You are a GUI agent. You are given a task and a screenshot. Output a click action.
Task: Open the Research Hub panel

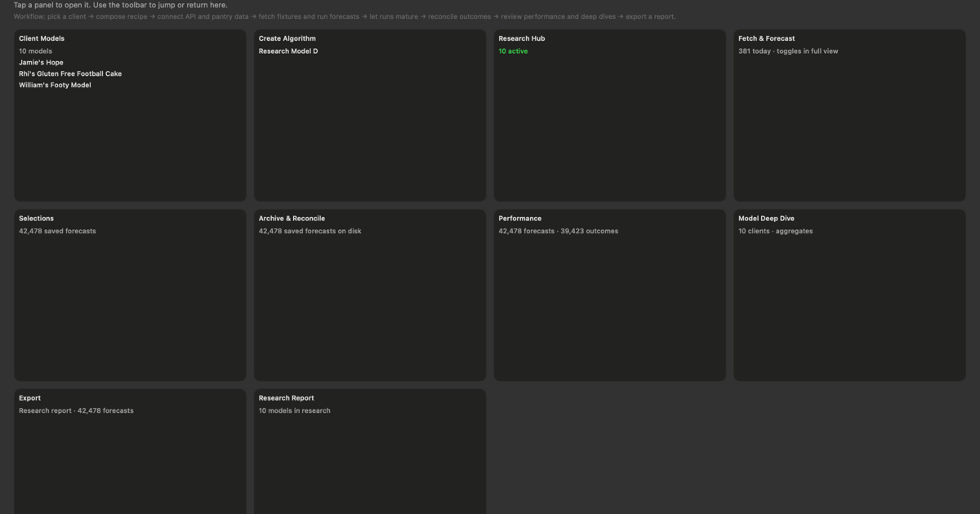610,115
